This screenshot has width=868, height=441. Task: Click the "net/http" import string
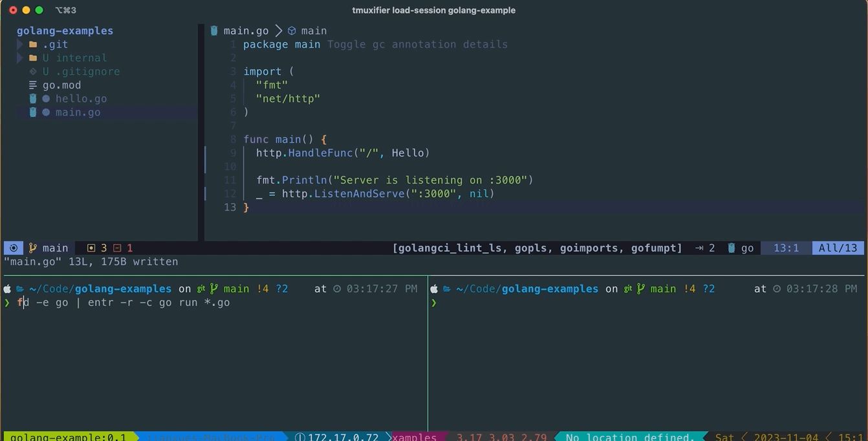pyautogui.click(x=288, y=99)
